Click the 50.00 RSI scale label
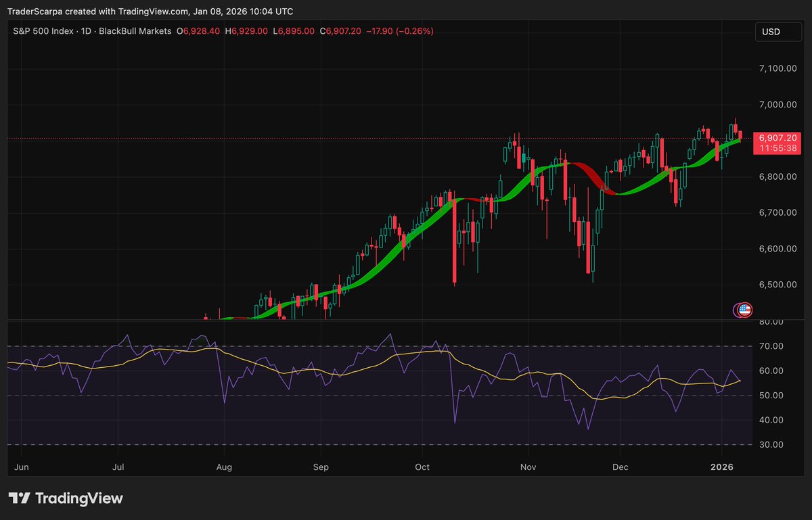Screen dimensions: 812x520 tap(771, 395)
